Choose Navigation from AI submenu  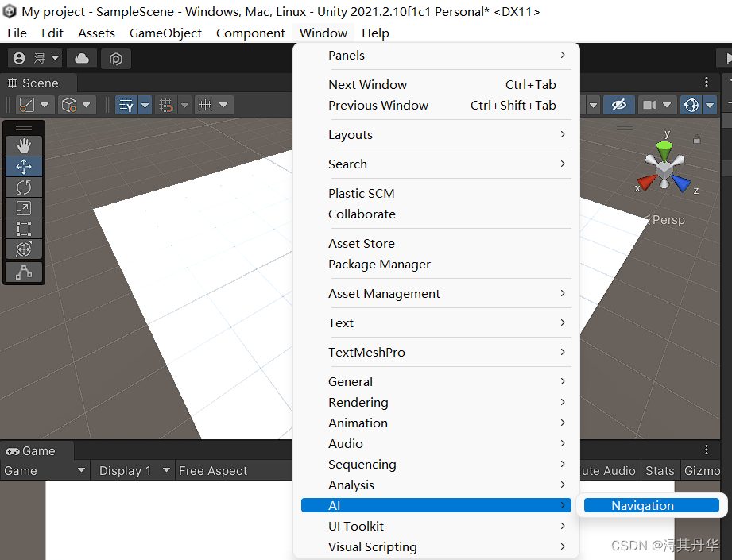point(651,505)
